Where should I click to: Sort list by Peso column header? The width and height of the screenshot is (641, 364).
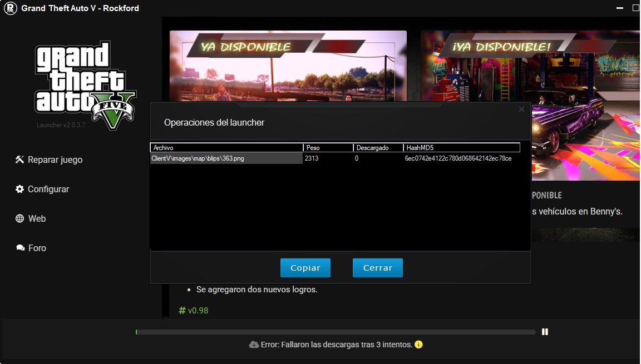click(x=328, y=148)
